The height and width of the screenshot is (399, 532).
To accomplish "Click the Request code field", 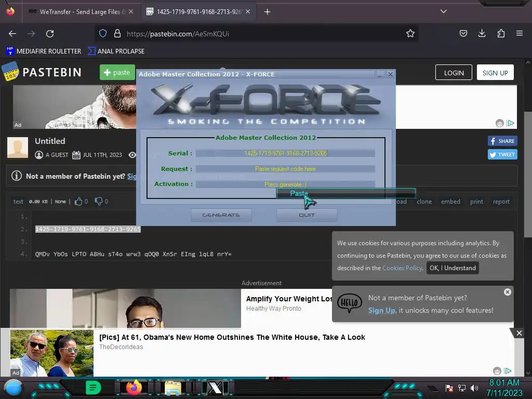I will coord(285,169).
